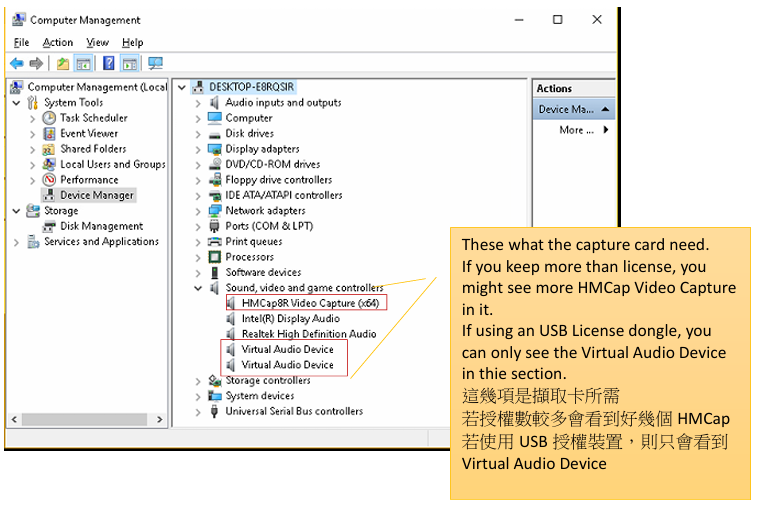Click the Ports (COM & LPT) icon
Viewport: 765px width, 518px height.
pyautogui.click(x=214, y=226)
